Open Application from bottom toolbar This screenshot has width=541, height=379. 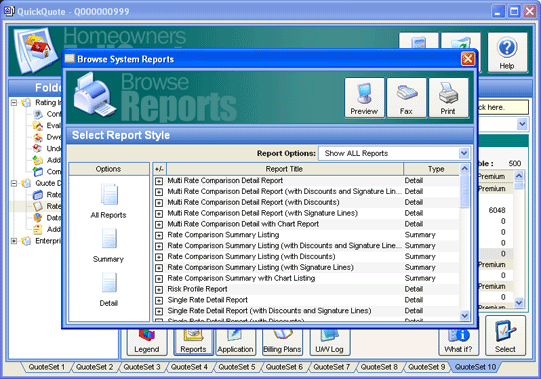pyautogui.click(x=235, y=342)
